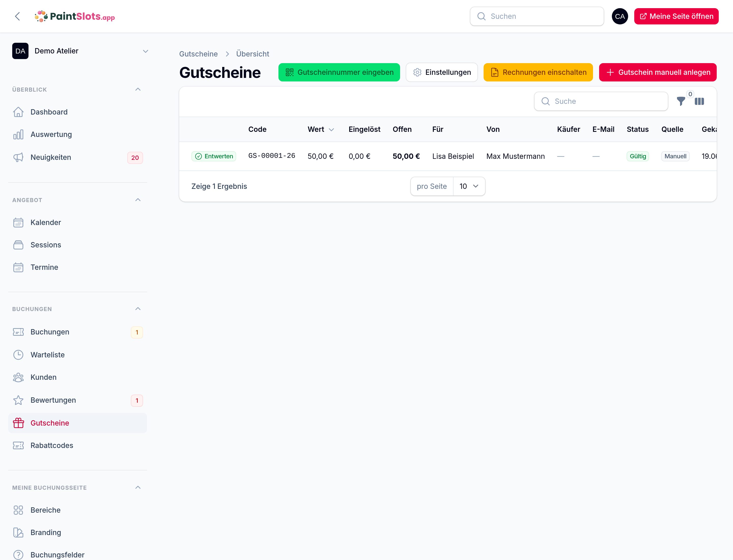Collapse the BUCHUNGEN section

pos(138,309)
